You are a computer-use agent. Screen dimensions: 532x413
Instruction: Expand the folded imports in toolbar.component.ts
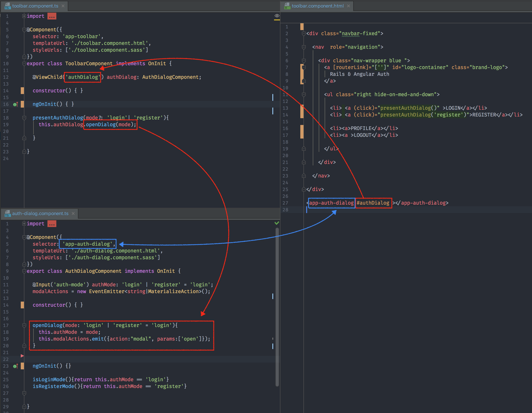[24, 16]
